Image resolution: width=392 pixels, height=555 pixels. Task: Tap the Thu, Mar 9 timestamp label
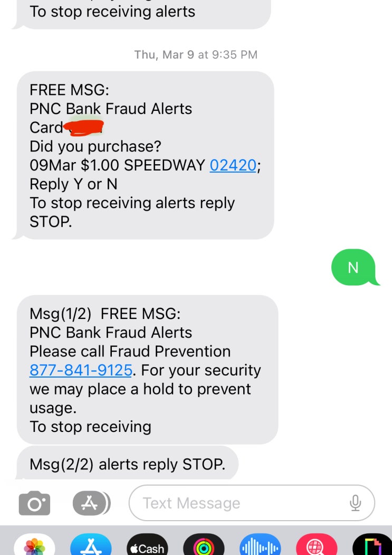click(196, 54)
